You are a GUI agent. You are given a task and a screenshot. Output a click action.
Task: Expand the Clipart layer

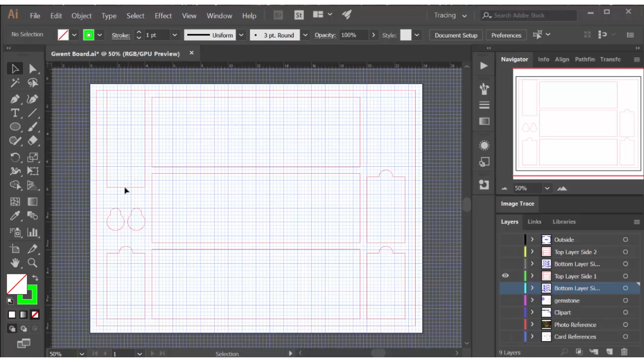pyautogui.click(x=532, y=312)
